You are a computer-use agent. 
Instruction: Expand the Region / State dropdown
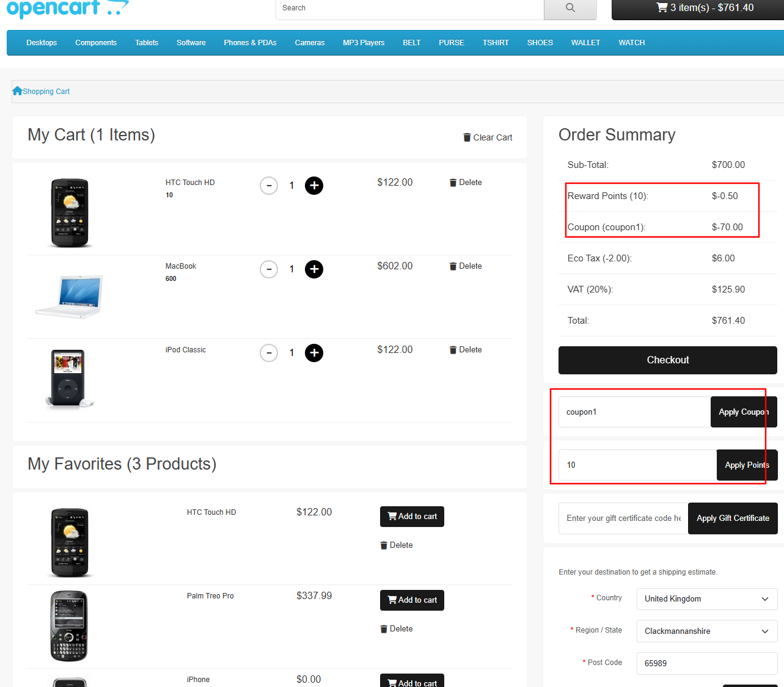point(706,631)
